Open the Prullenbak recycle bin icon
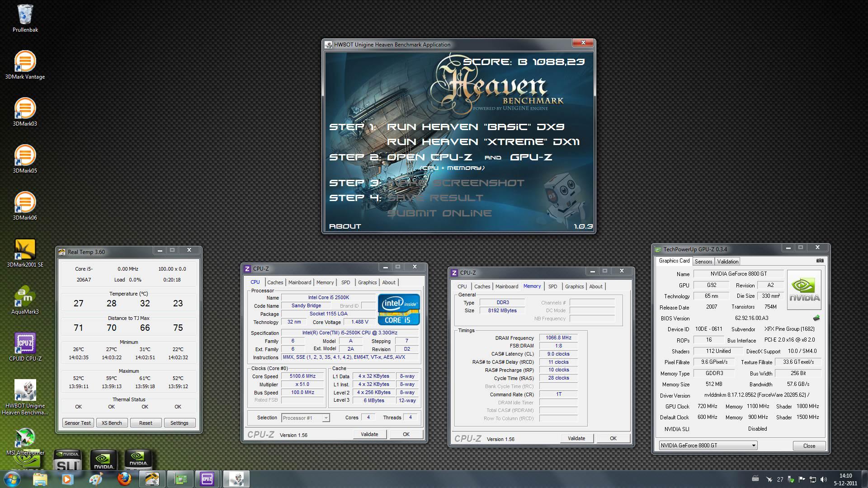 [x=25, y=19]
